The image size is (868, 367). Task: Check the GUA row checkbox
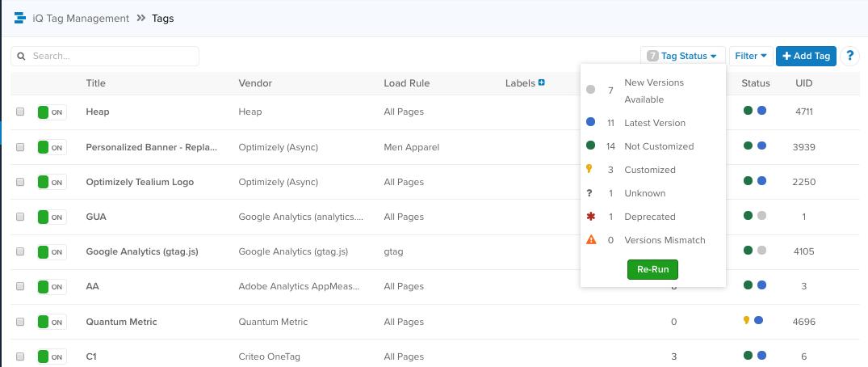[x=20, y=217]
